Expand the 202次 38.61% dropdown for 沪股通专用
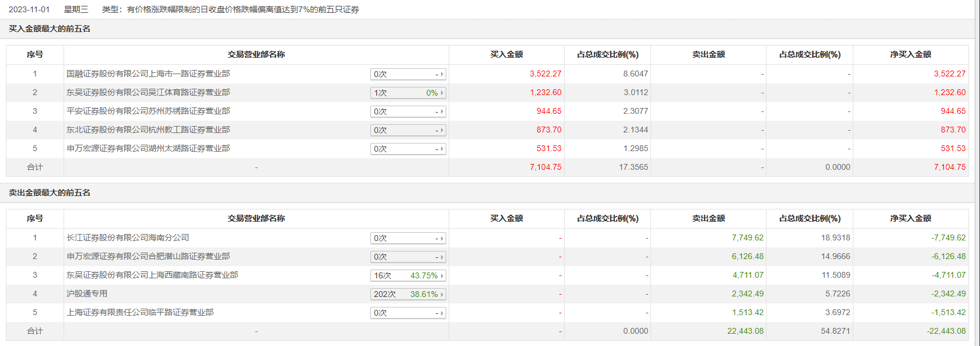This screenshot has width=980, height=346. point(408,294)
